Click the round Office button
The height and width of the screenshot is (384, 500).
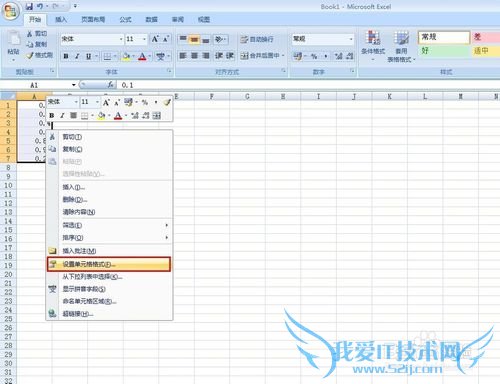coord(10,12)
